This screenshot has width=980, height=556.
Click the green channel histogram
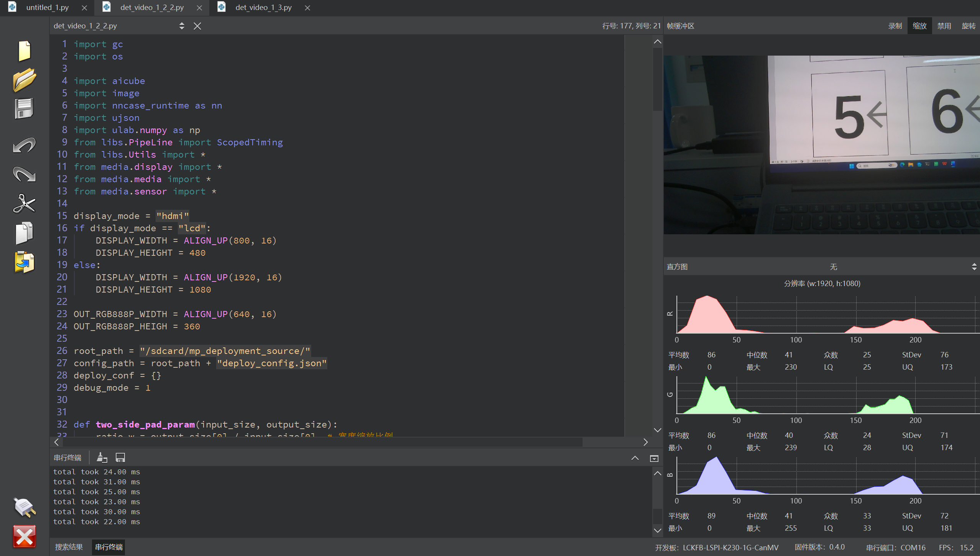(x=828, y=395)
